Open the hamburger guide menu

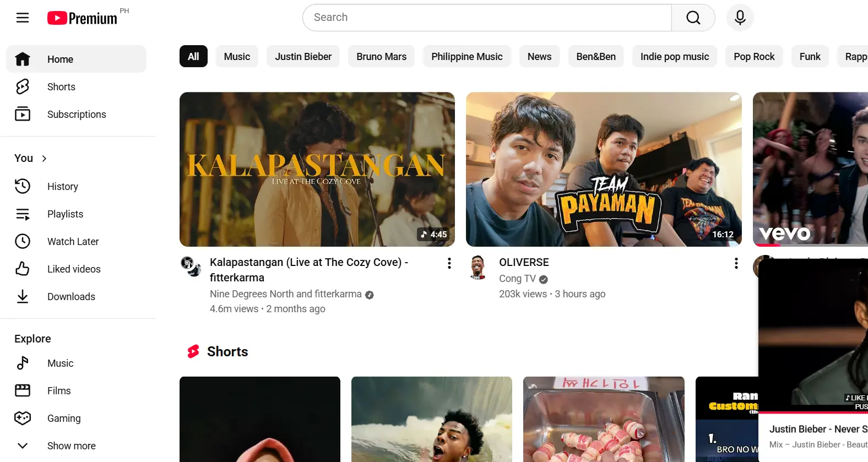23,18
